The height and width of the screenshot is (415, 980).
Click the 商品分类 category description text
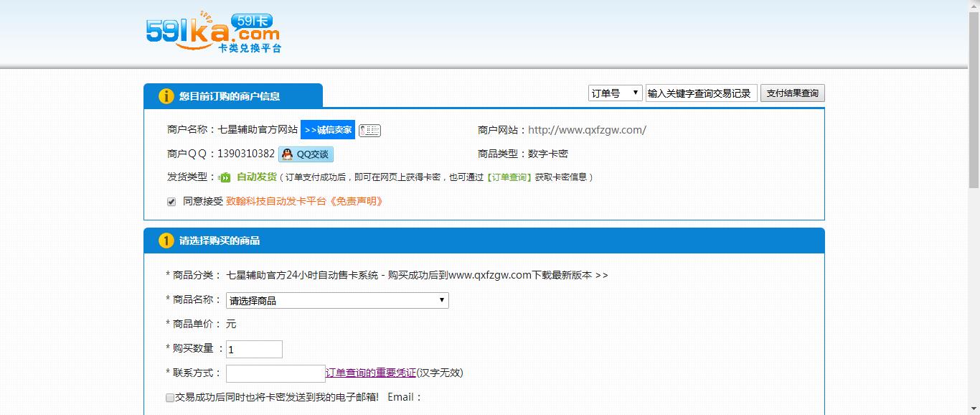417,275
